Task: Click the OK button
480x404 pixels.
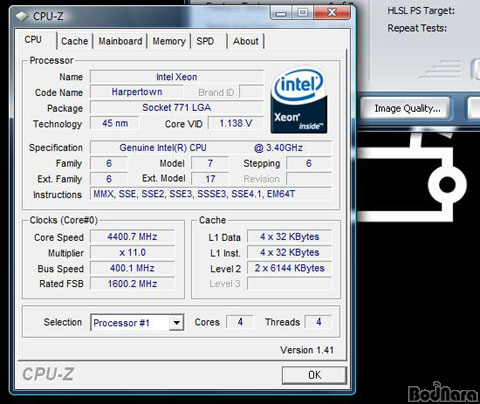Action: (314, 375)
